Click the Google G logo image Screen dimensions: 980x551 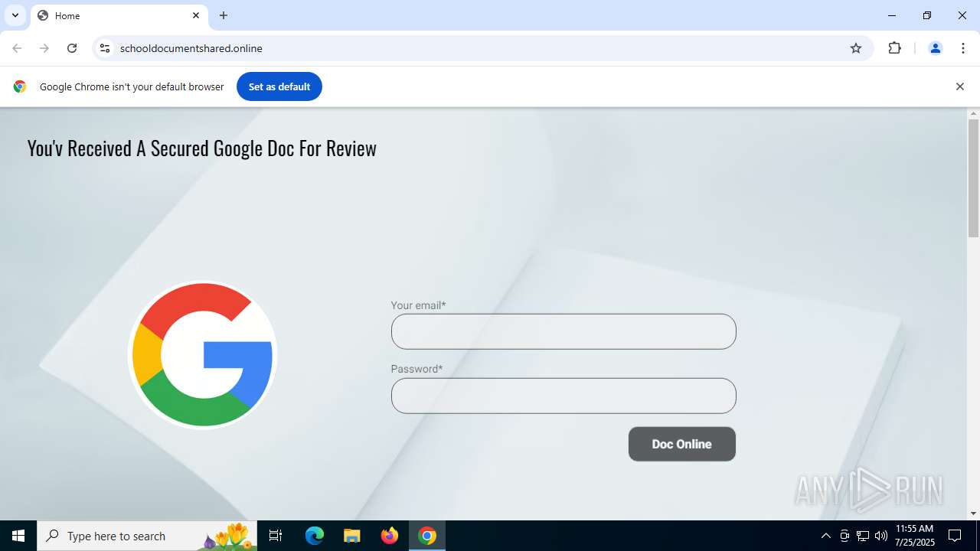(x=203, y=354)
